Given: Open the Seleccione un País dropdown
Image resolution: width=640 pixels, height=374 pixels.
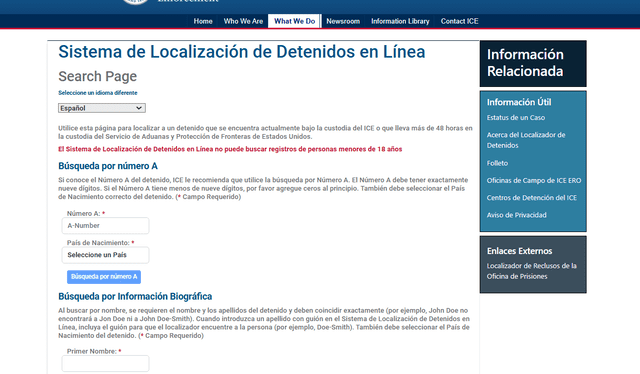Looking at the screenshot, I should coord(105,255).
